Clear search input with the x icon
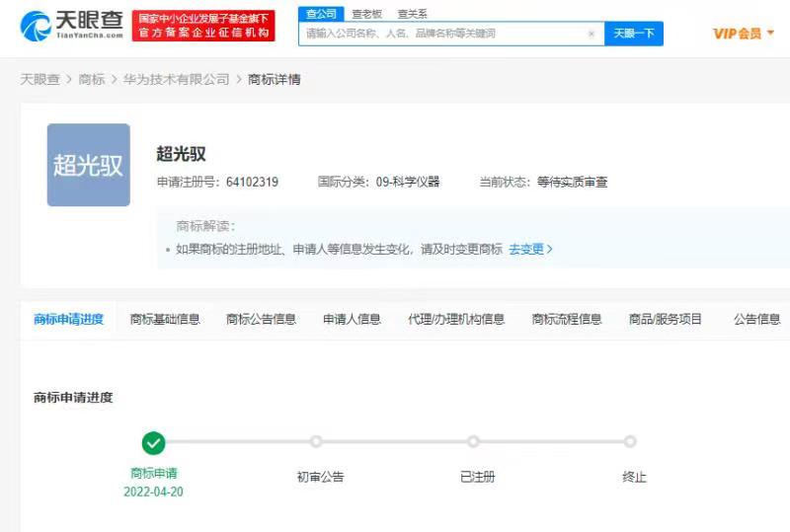Viewport: 790px width, 532px height. pos(592,34)
